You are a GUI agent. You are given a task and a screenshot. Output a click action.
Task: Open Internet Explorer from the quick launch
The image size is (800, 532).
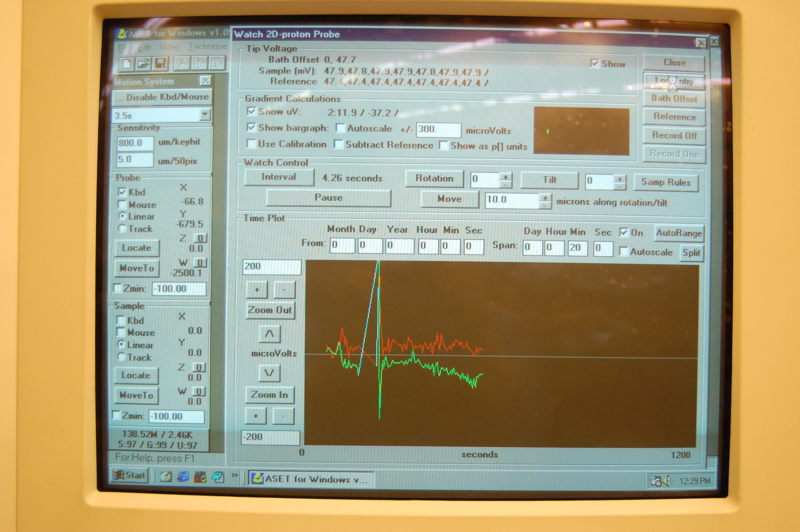(183, 477)
